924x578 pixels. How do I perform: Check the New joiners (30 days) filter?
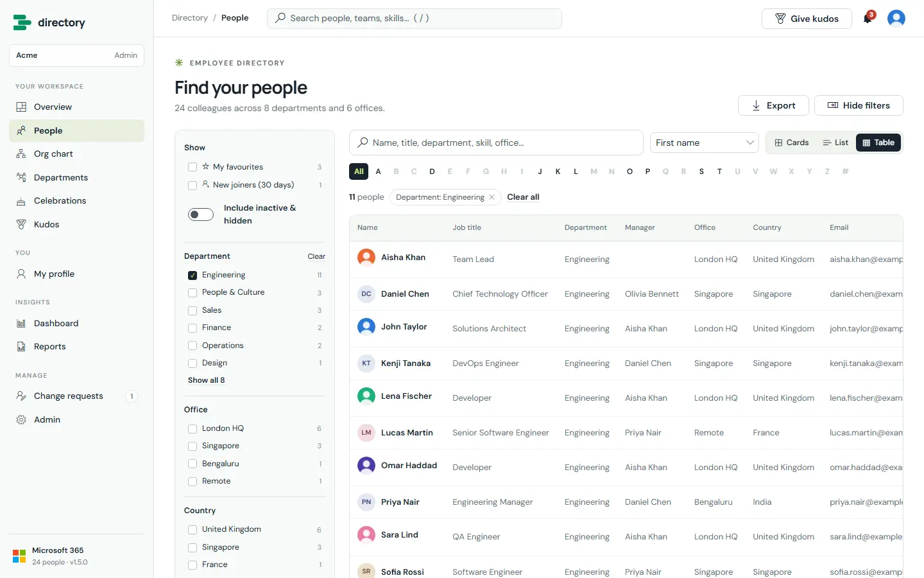click(193, 185)
